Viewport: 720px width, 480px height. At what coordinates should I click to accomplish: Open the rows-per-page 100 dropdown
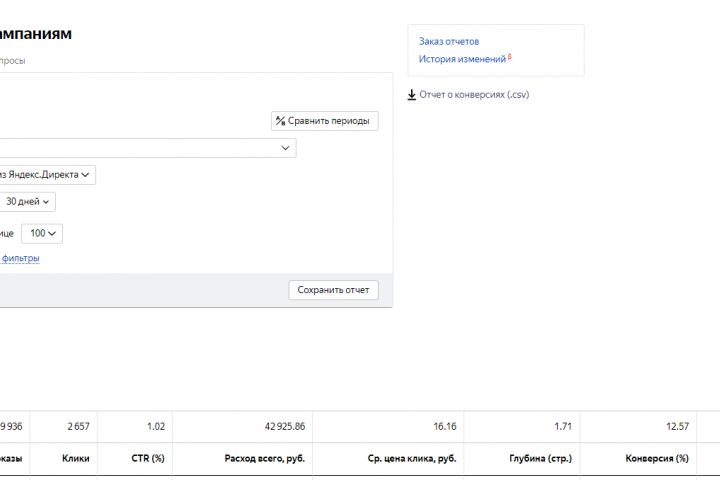click(x=43, y=233)
